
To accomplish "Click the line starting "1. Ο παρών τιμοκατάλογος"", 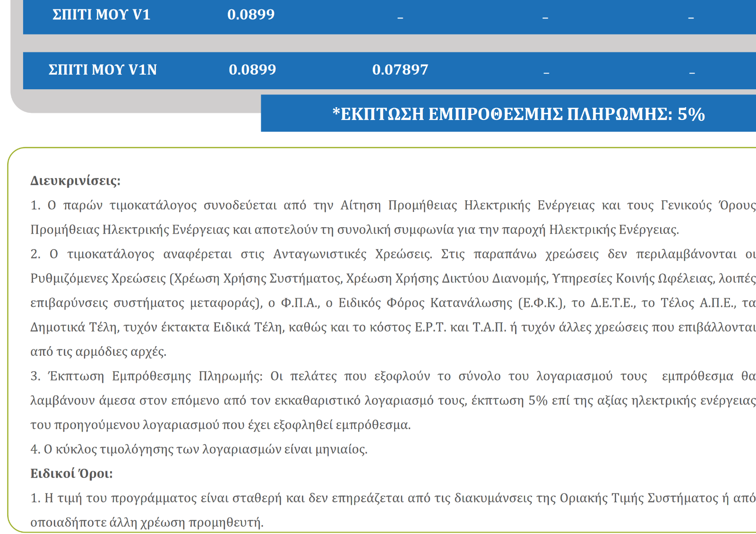I will pyautogui.click(x=393, y=205).
